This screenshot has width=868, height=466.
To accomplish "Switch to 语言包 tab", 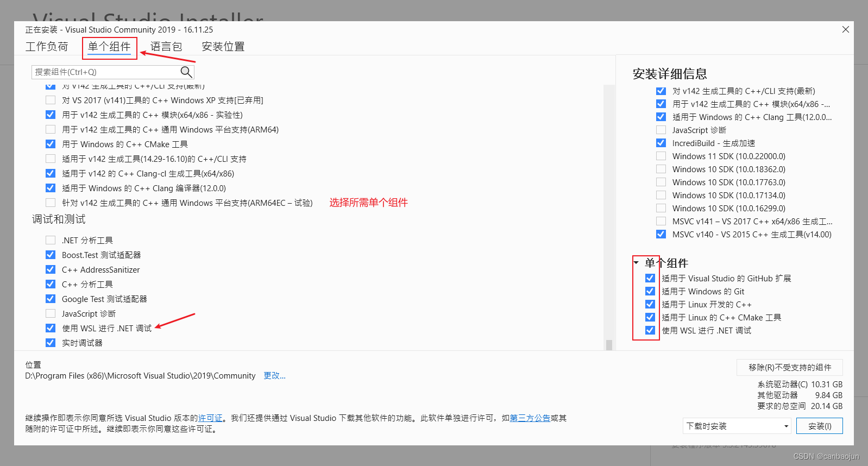I will [166, 47].
